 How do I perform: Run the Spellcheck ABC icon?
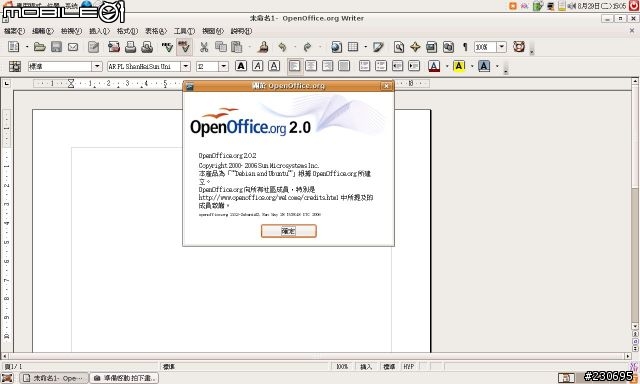pyautogui.click(x=167, y=47)
